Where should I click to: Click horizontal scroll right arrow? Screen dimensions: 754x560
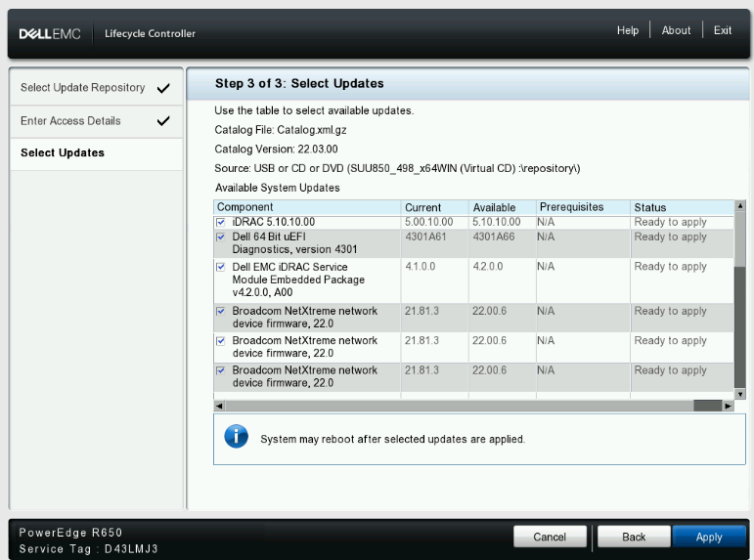(x=728, y=406)
